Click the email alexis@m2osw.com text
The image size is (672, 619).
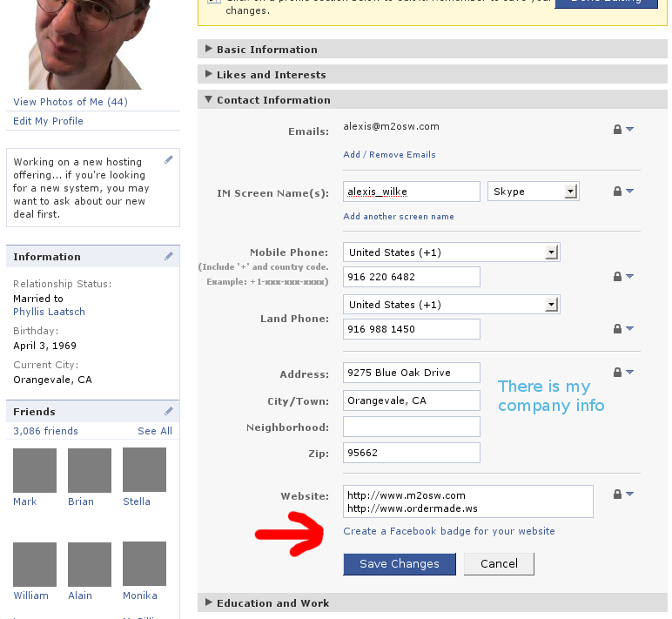[x=392, y=126]
